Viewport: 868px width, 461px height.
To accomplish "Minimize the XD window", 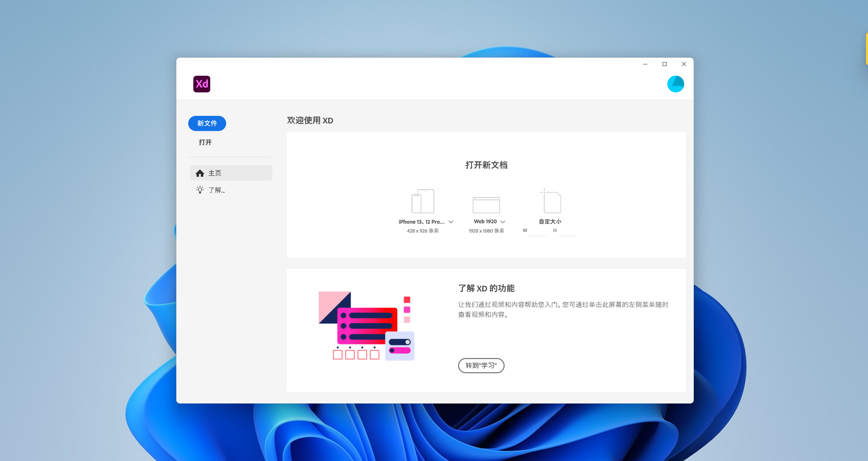I will 645,64.
